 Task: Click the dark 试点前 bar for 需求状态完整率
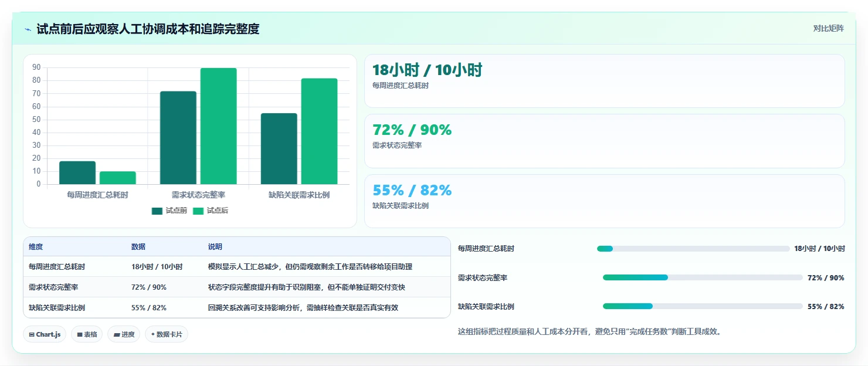[x=178, y=138]
